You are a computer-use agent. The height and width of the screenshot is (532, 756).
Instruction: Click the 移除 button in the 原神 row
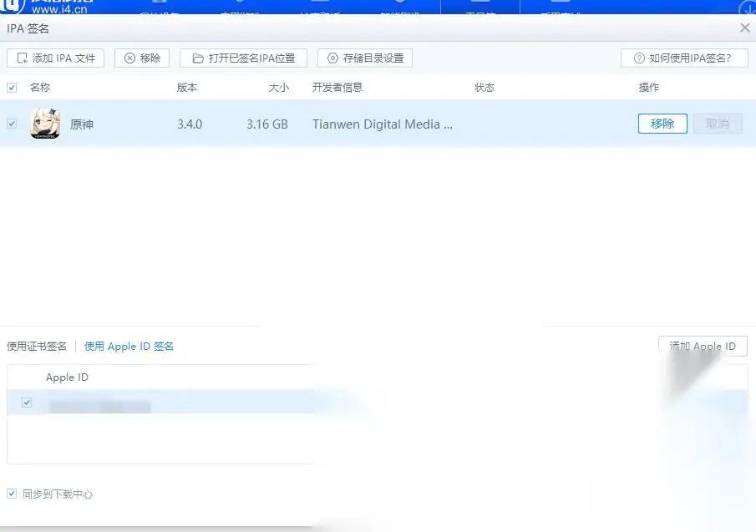coord(662,124)
